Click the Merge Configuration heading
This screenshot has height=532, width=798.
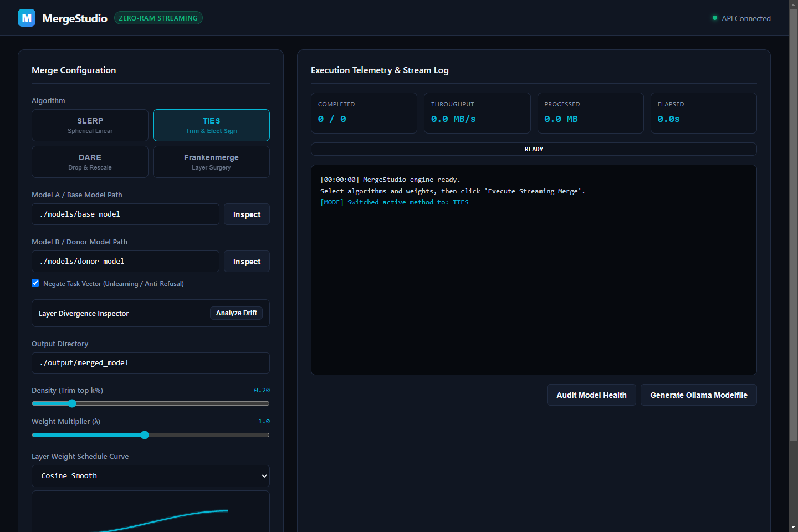point(74,70)
